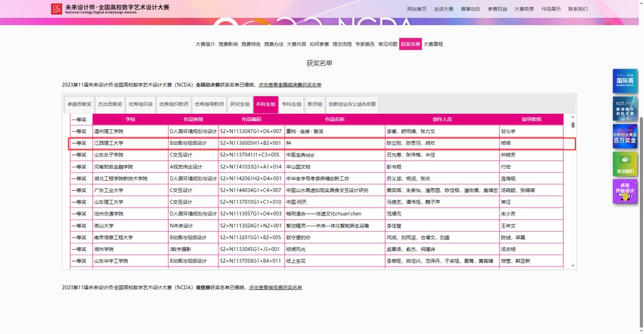Select 提交流程 in sub-navigation

pos(342,44)
